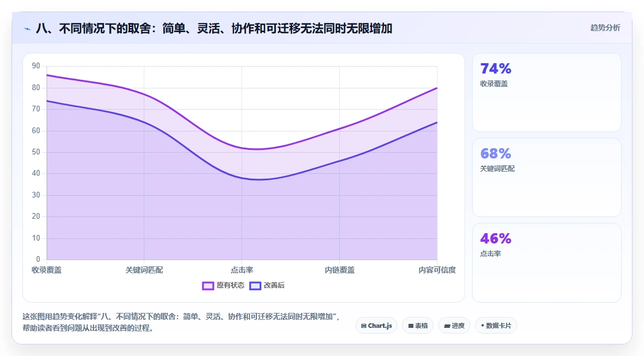Click the 关键词匹配 x-axis label
Screen dimensions: 644x356
pos(144,270)
